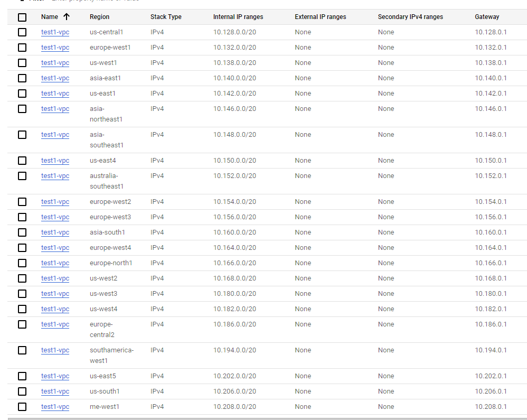The width and height of the screenshot is (527, 420).
Task: Select all rows with the header checkbox
Action: (22, 17)
